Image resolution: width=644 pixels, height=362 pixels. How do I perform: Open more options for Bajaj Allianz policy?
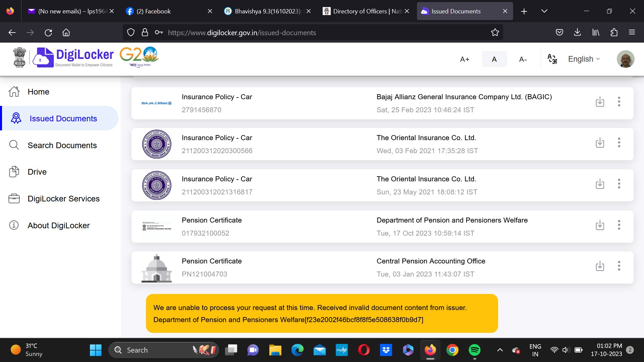tap(619, 102)
